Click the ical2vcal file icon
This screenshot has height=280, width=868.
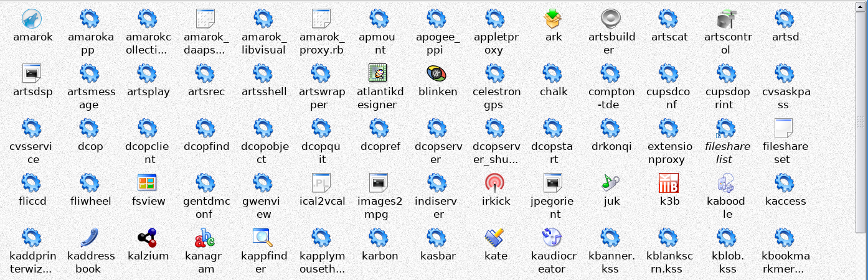click(x=321, y=183)
